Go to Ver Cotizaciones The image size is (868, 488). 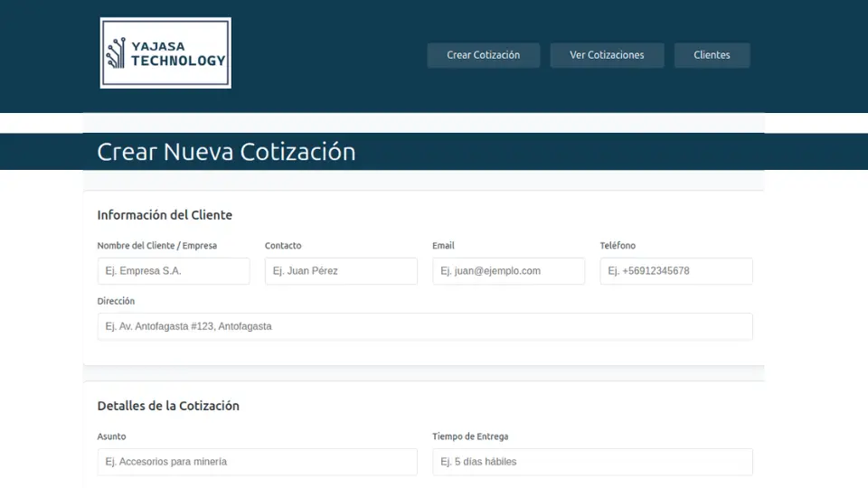(607, 55)
